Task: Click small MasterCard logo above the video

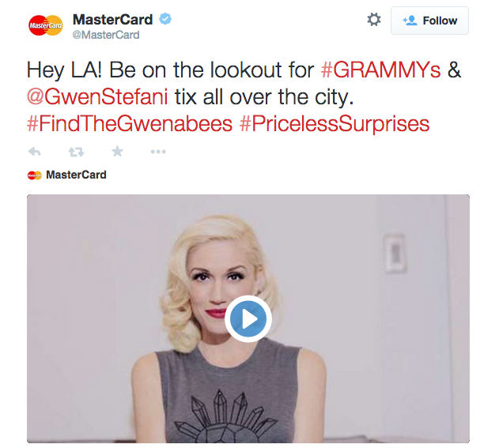Action: coord(35,175)
